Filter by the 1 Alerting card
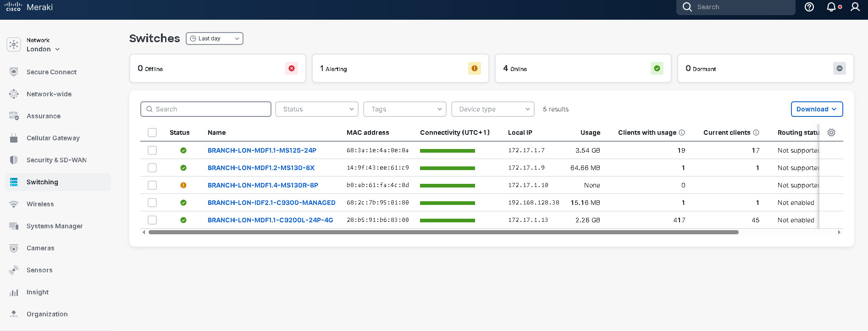 coord(400,68)
